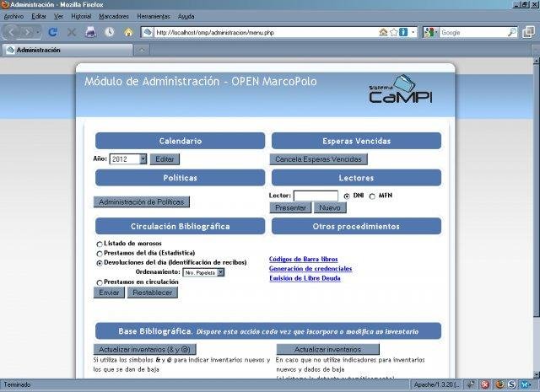Click Cancela Esperas Vencidas button
Viewport: 540px width, 392px height.
click(319, 159)
